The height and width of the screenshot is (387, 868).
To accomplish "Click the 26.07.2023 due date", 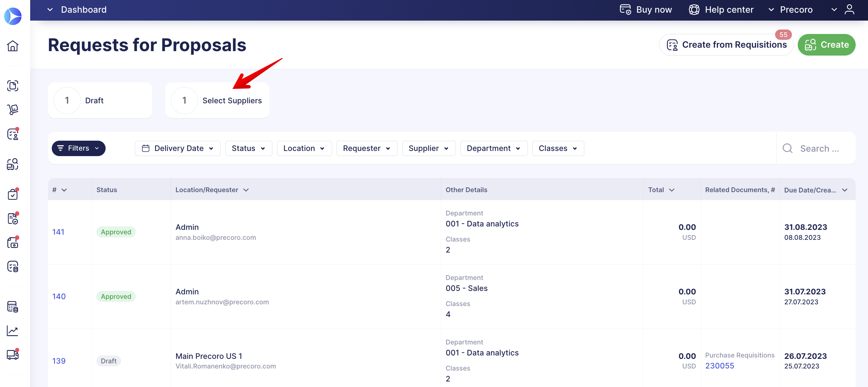I will click(806, 356).
